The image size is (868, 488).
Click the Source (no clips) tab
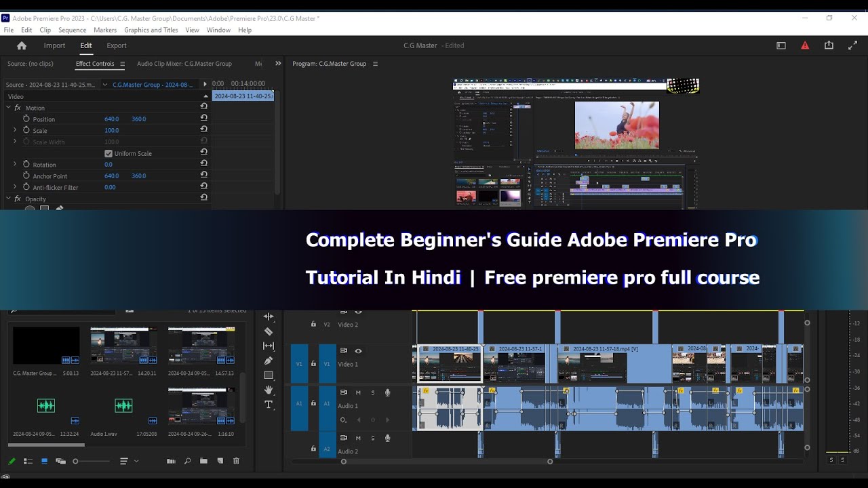(x=31, y=64)
